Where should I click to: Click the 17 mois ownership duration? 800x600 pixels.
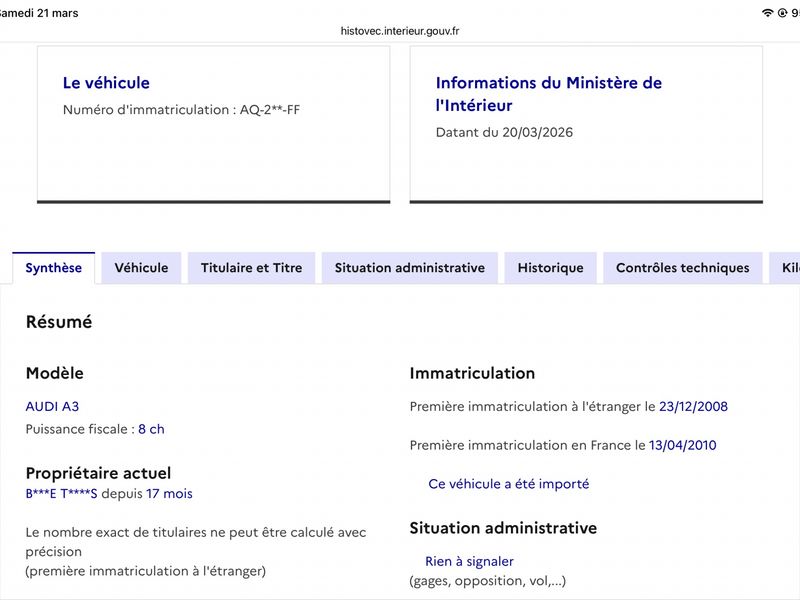pyautogui.click(x=169, y=494)
